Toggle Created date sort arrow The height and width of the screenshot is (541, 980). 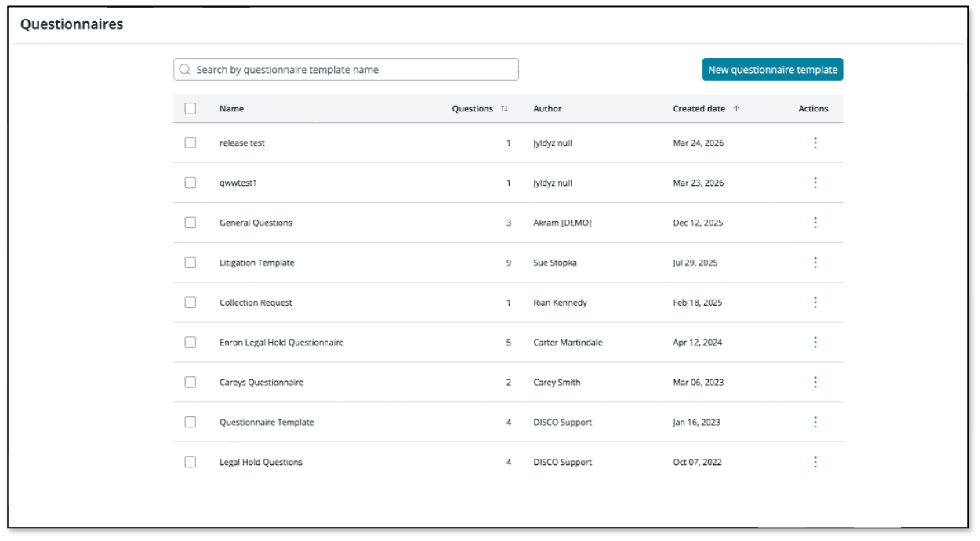[x=736, y=109]
